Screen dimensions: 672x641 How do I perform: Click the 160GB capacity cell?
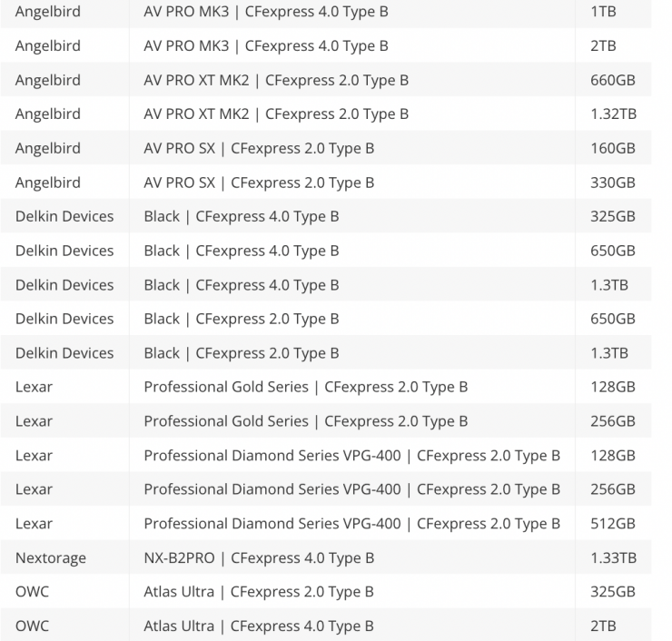click(x=612, y=148)
